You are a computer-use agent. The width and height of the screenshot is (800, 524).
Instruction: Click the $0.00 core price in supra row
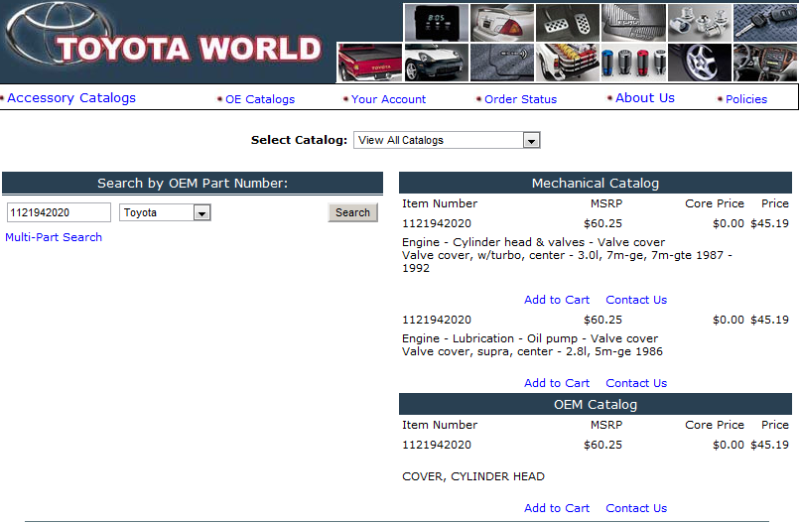[728, 320]
